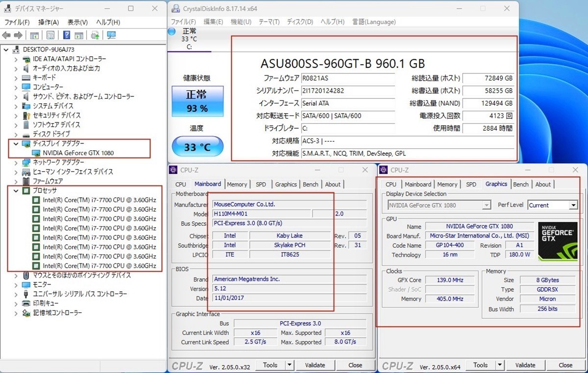Select the ユニバーサル シリアル バス コントローラー icon
Screen dimensions: 588x373
click(26, 294)
